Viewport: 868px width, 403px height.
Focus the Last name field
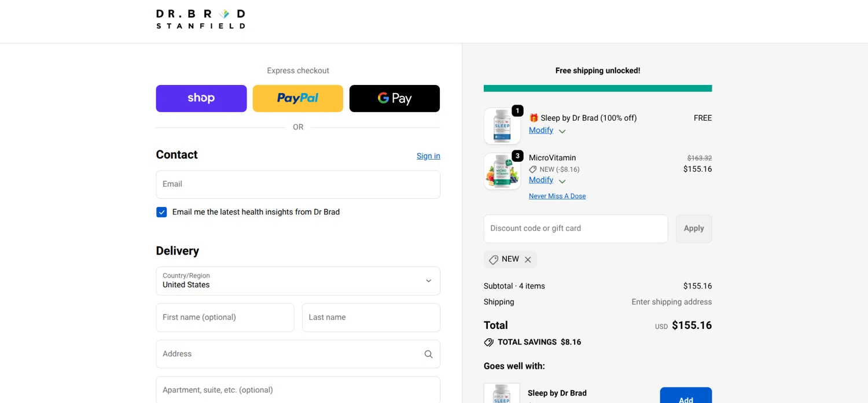click(x=371, y=317)
